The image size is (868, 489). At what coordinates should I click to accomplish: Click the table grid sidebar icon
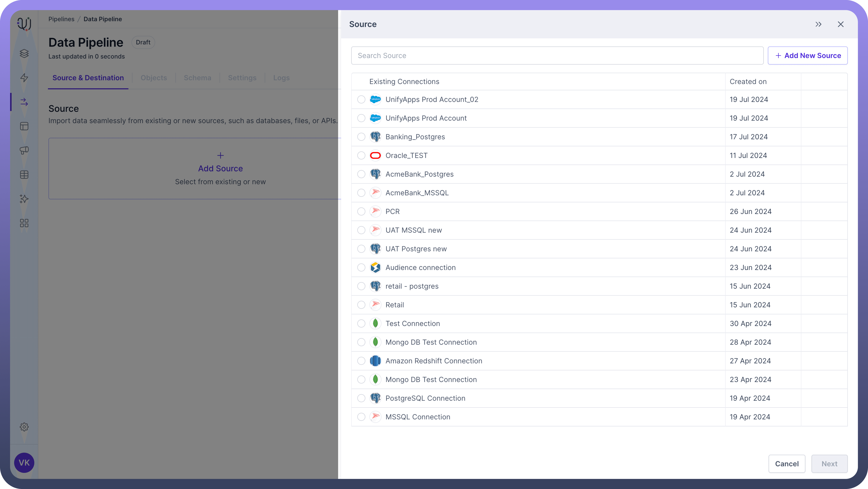click(24, 175)
